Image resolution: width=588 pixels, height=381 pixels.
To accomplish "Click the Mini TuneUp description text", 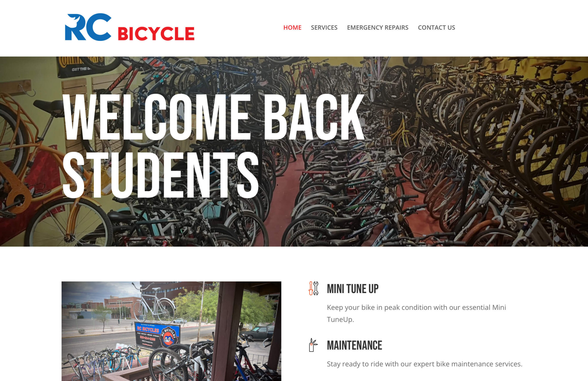I will point(416,313).
